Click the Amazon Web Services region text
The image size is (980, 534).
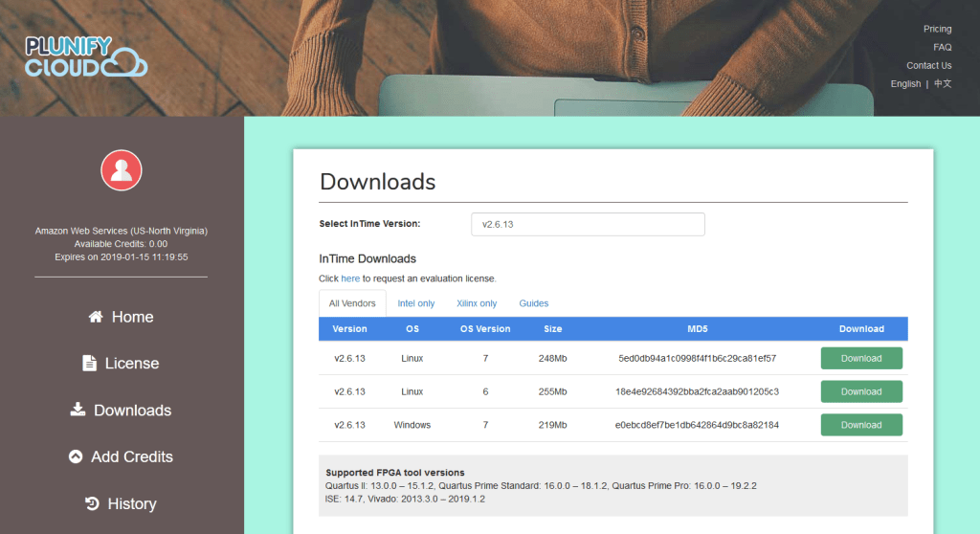click(121, 231)
